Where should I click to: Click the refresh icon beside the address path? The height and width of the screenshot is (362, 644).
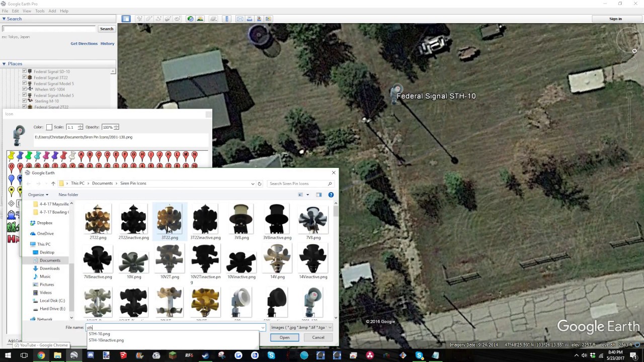[260, 184]
